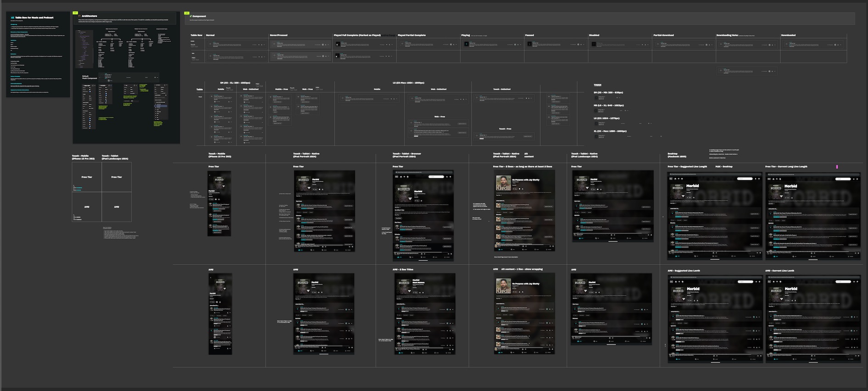The image size is (868, 391).
Task: Select the Architecture heading text
Action: tap(89, 16)
